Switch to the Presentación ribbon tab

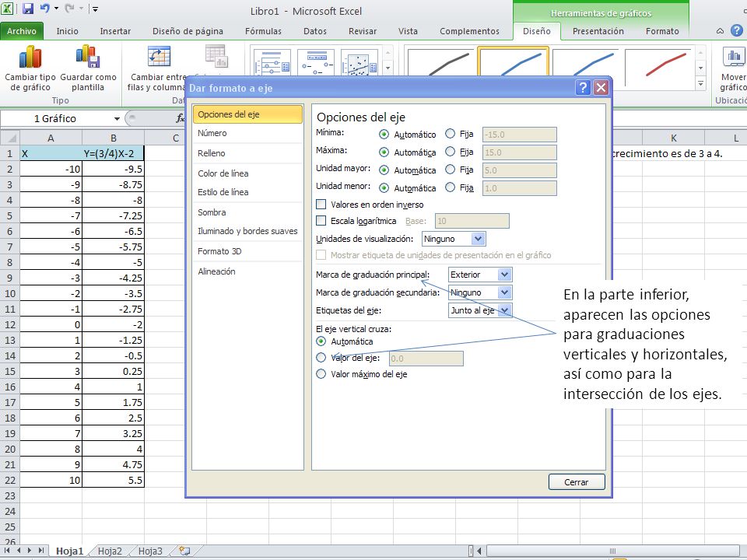click(x=598, y=31)
